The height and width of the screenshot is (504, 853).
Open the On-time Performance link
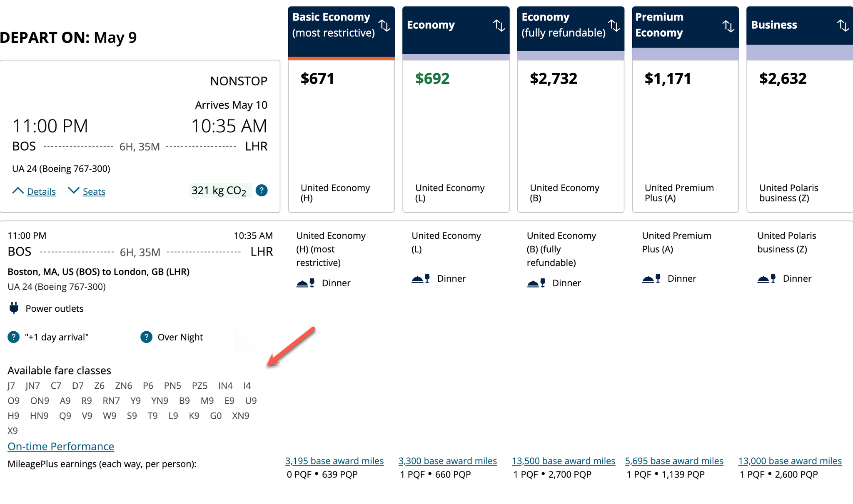coord(61,447)
